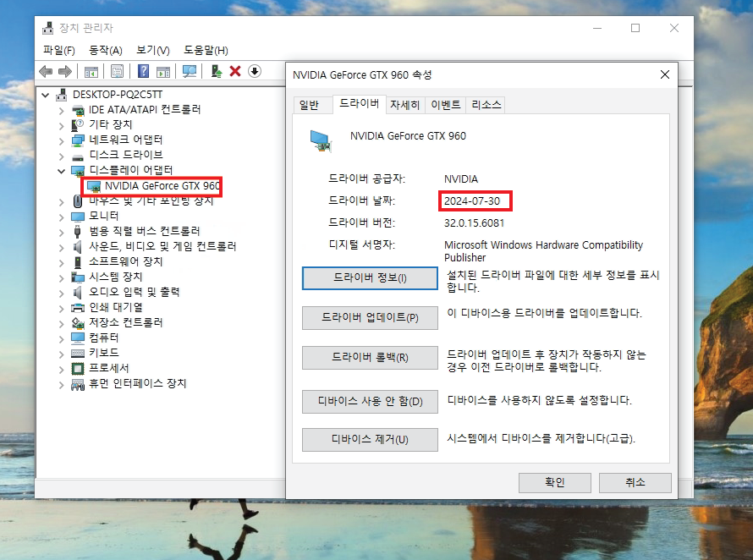Click the driver date 2024-07-30 value
753x560 pixels.
[x=472, y=201]
